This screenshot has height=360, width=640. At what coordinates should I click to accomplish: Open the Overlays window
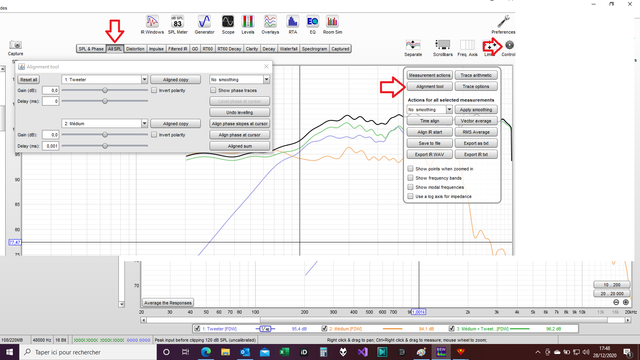click(270, 24)
